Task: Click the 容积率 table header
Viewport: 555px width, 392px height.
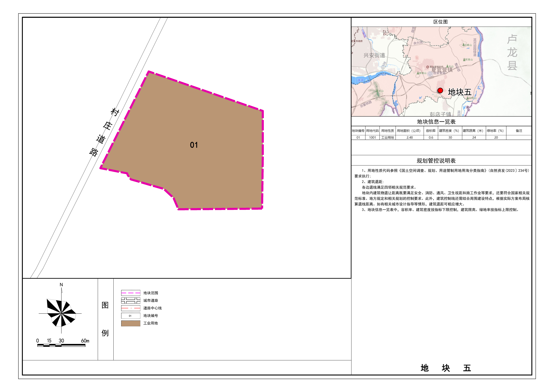Action: pos(431,131)
